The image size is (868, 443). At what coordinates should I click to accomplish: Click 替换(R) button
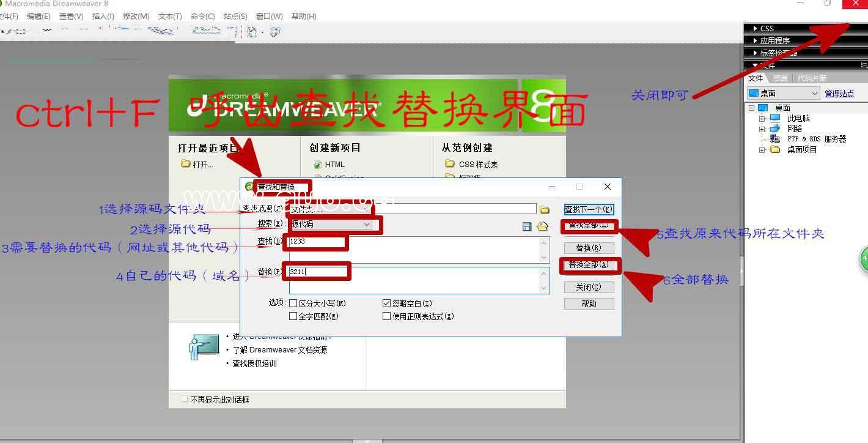click(589, 248)
